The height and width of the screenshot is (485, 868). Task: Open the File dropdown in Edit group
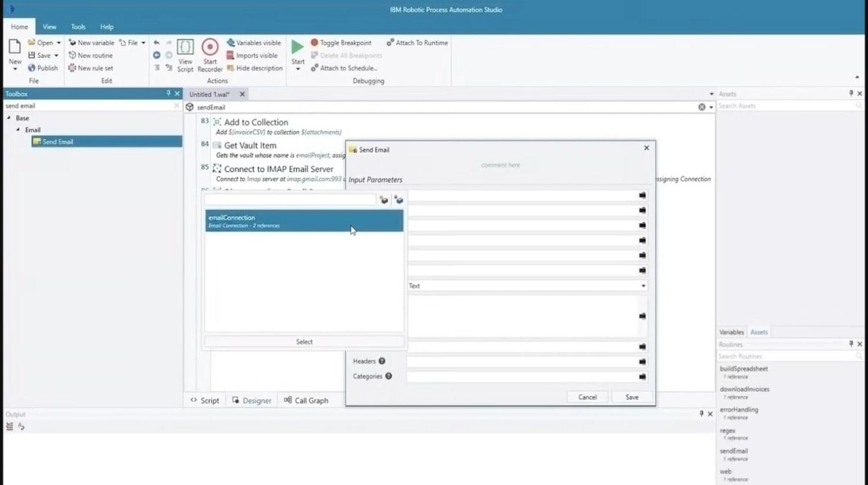point(133,43)
